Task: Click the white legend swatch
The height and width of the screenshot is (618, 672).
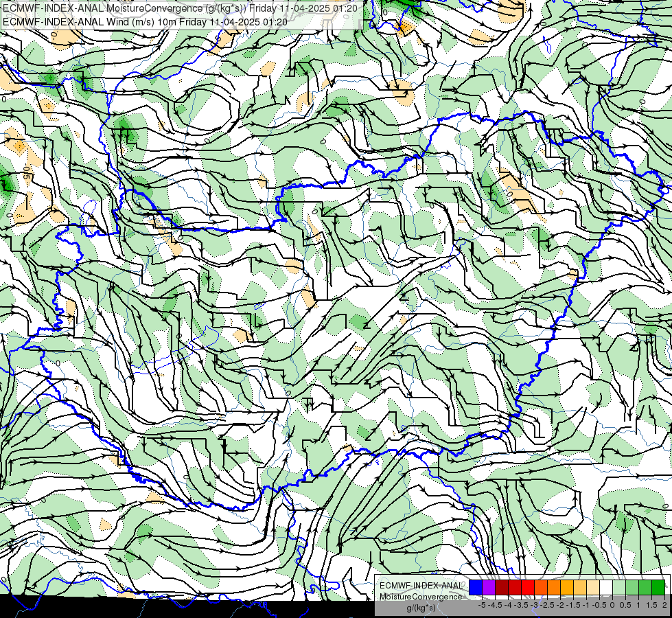Action: [x=606, y=587]
